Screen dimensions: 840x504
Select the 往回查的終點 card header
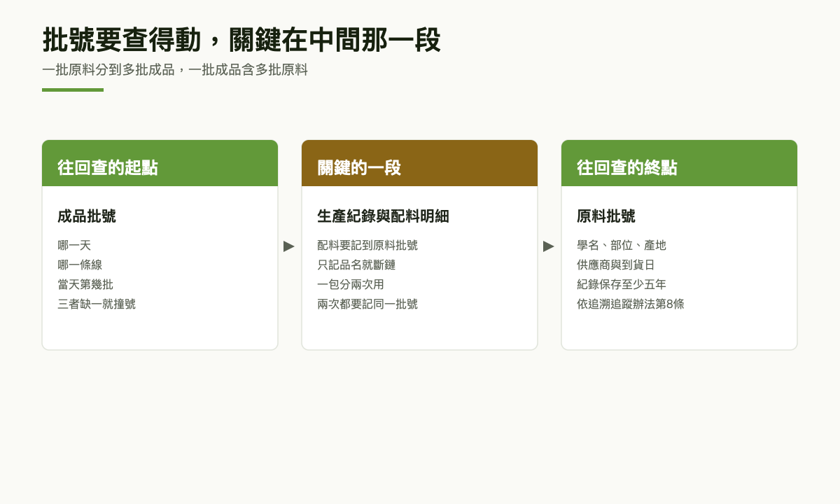[x=679, y=163]
